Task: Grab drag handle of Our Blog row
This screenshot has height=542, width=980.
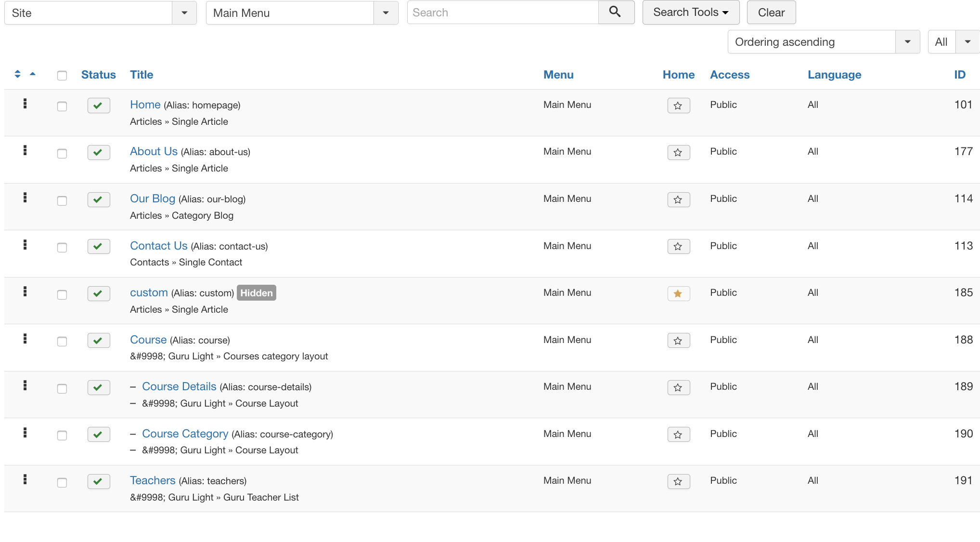Action: [25, 198]
